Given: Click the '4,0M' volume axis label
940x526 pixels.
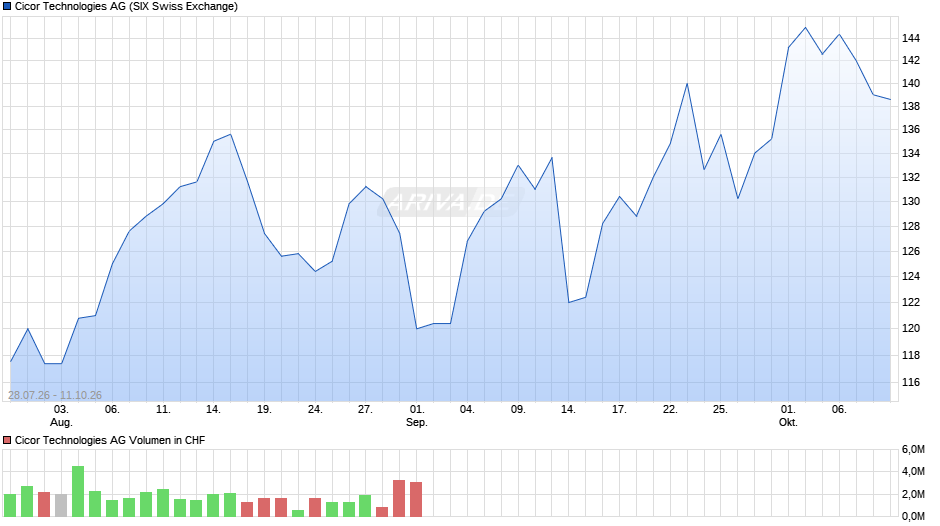Looking at the screenshot, I should coord(913,472).
